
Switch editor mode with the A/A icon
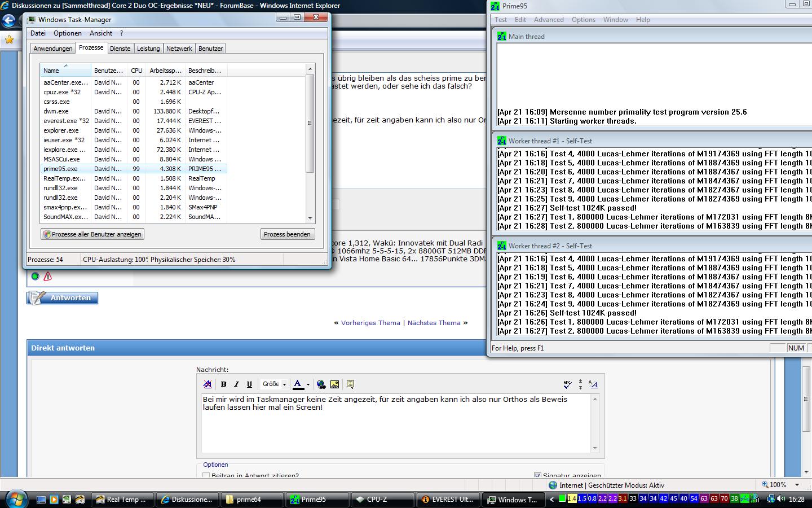point(593,384)
